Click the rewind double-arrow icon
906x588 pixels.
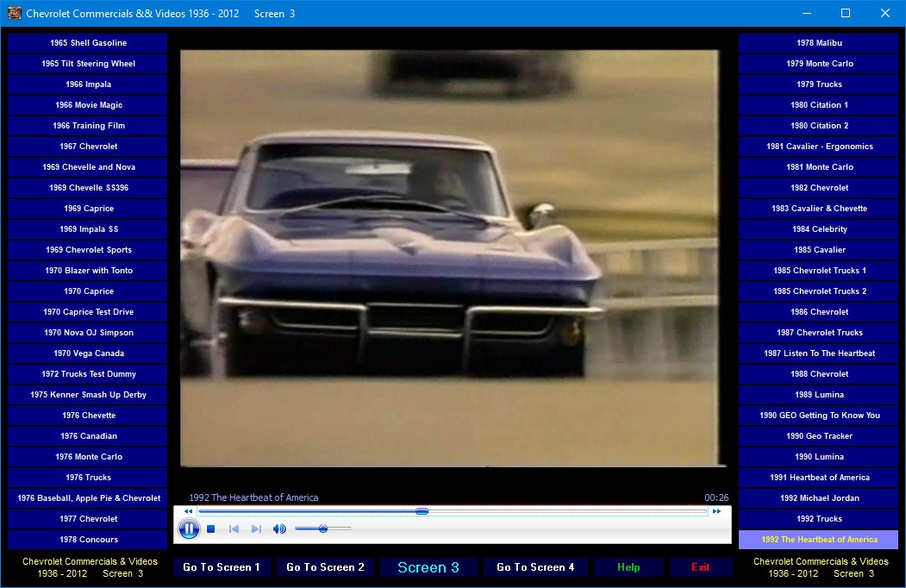coord(188,511)
